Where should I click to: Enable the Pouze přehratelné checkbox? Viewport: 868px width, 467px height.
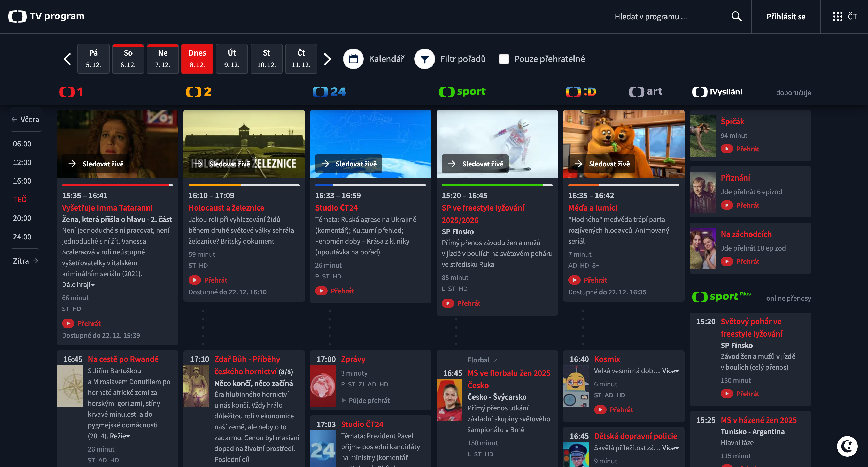click(x=504, y=59)
